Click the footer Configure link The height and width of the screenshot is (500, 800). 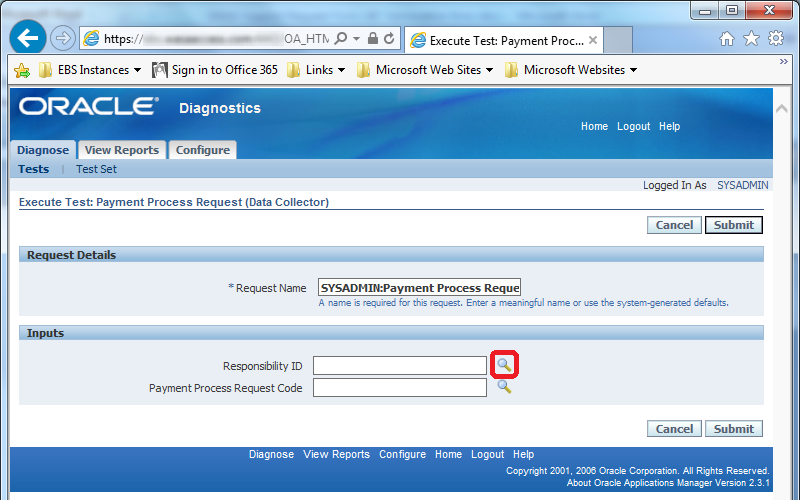click(403, 454)
